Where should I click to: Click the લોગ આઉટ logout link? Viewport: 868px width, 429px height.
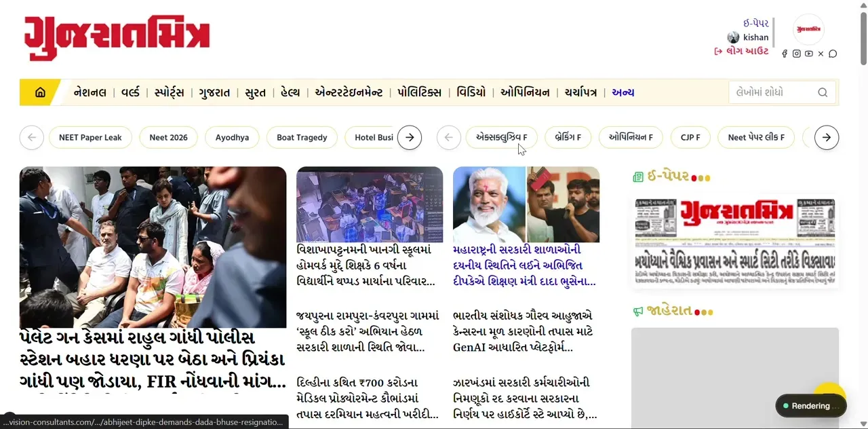pyautogui.click(x=742, y=51)
